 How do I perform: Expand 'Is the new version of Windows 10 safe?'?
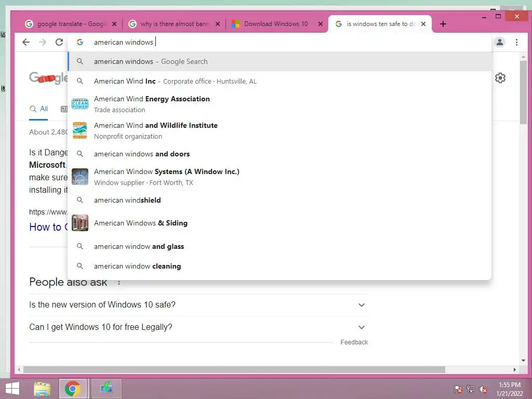[198, 304]
